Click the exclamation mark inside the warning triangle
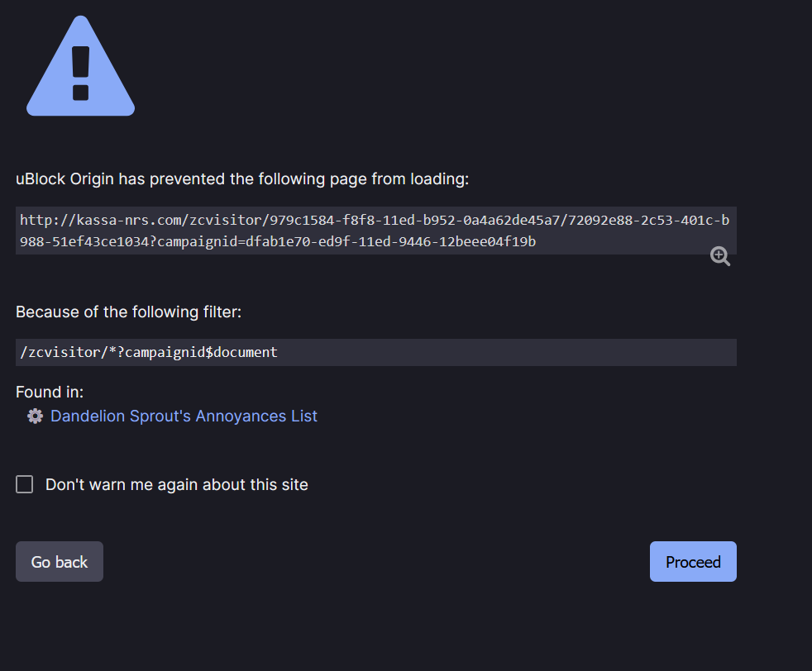812x671 pixels. (80, 73)
